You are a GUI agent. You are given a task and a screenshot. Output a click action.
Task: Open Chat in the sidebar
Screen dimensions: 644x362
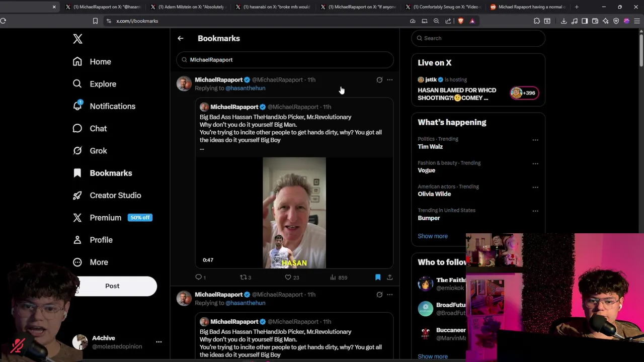tap(98, 128)
